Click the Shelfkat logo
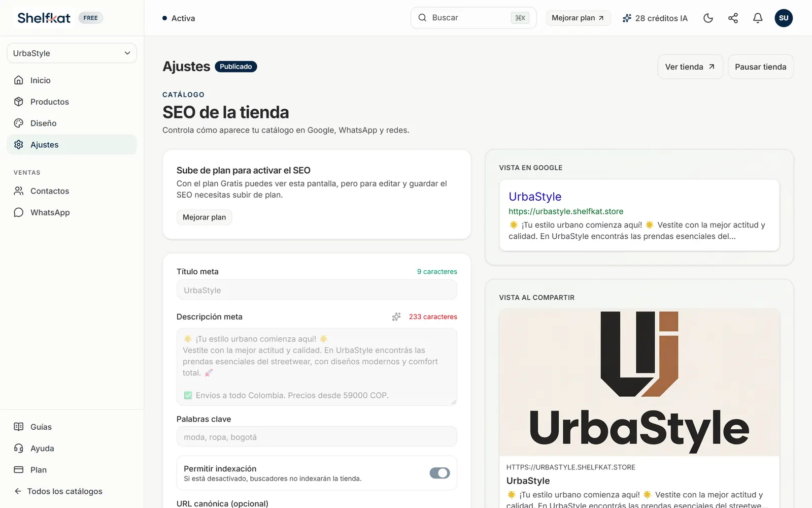The width and height of the screenshot is (812, 508). pos(44,18)
